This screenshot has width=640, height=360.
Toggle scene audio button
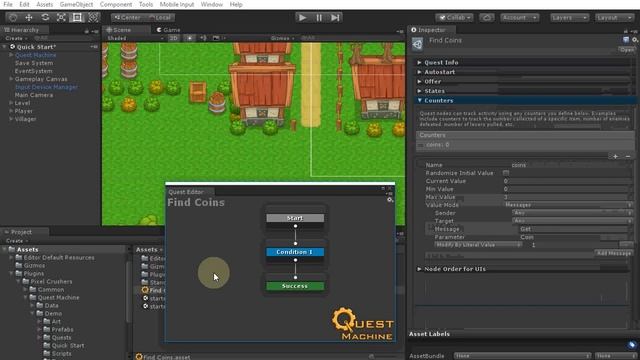203,38
